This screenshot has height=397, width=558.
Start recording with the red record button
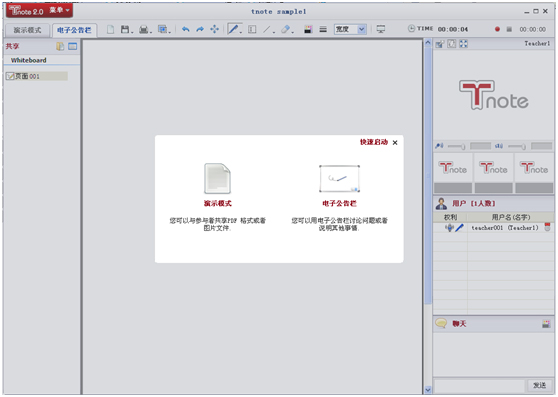pos(497,29)
